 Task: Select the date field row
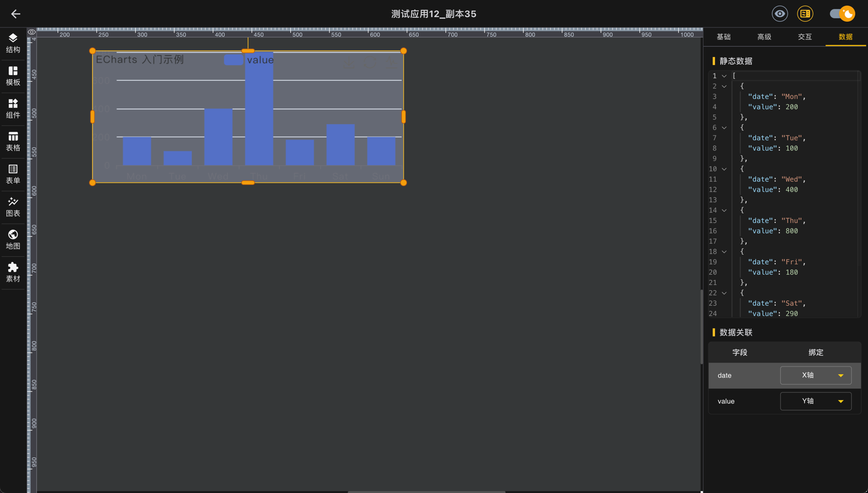point(785,375)
